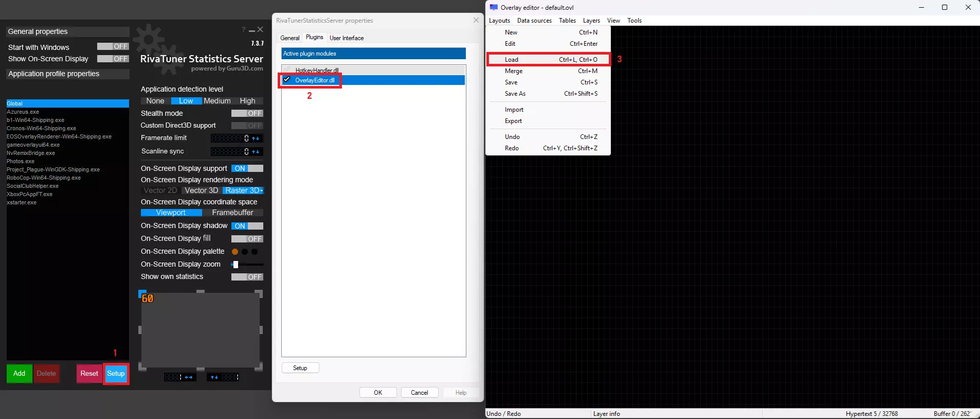Viewport: 980px width, 419px height.
Task: Click the horizontal position arrows under preview
Action: 189,377
